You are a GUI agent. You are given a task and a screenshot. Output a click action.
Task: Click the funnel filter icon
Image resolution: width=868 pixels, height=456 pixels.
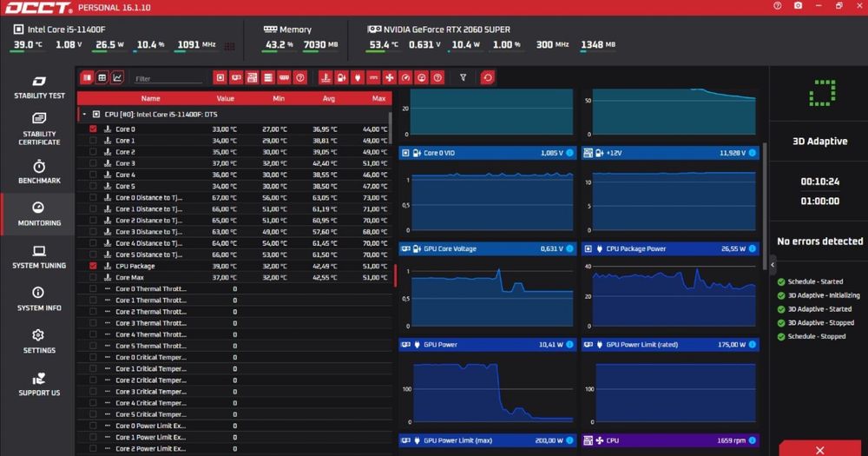point(464,78)
